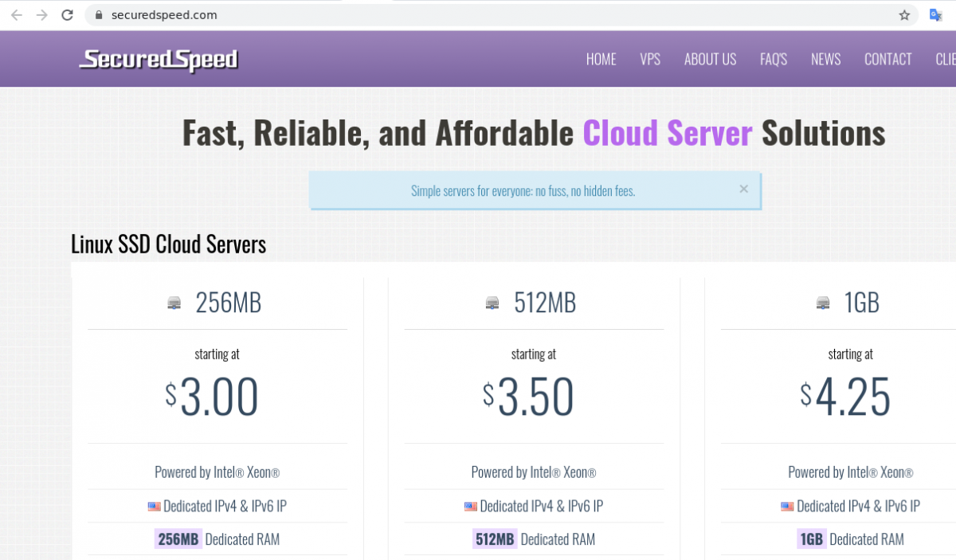Go to the ABOUT US page
The image size is (956, 560).
(710, 59)
